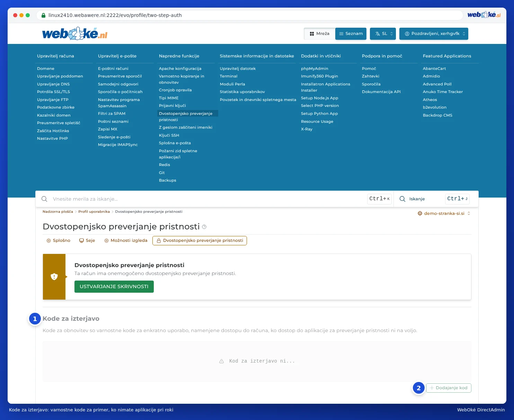Click the padlock icon in address bar

43,15
